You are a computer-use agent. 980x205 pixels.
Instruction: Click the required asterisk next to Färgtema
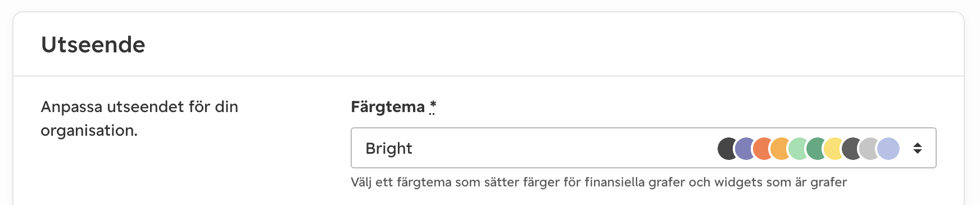pos(433,106)
